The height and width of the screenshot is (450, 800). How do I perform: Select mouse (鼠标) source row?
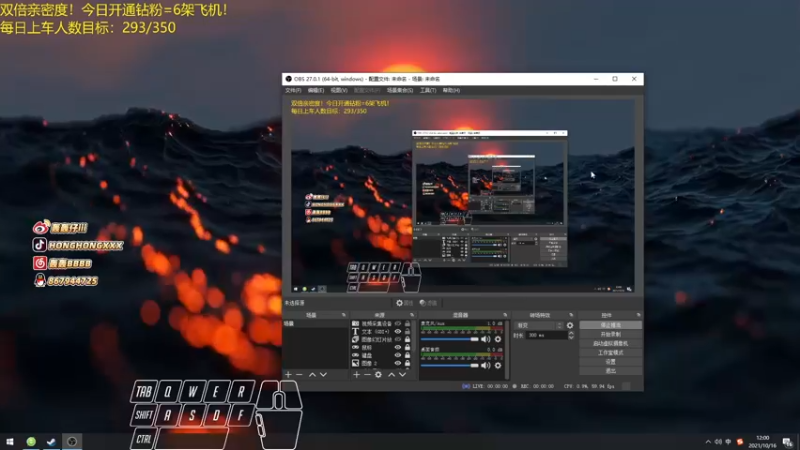[381, 347]
